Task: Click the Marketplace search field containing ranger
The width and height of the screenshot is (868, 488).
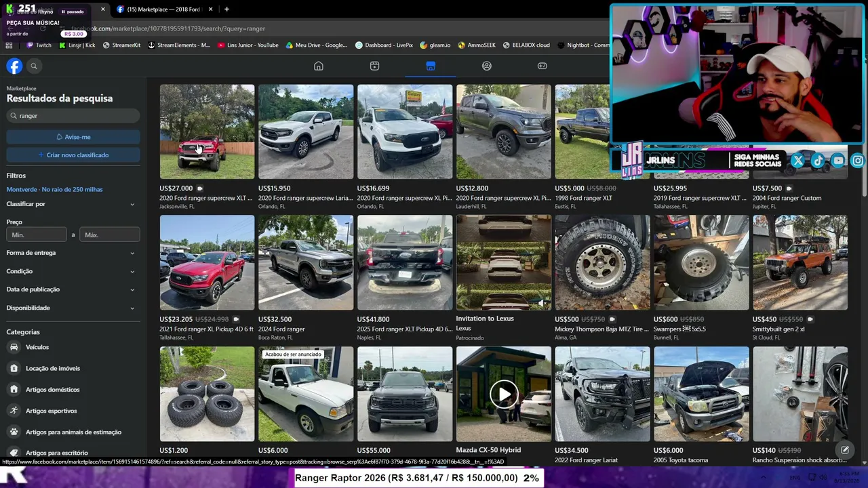Action: pyautogui.click(x=73, y=116)
